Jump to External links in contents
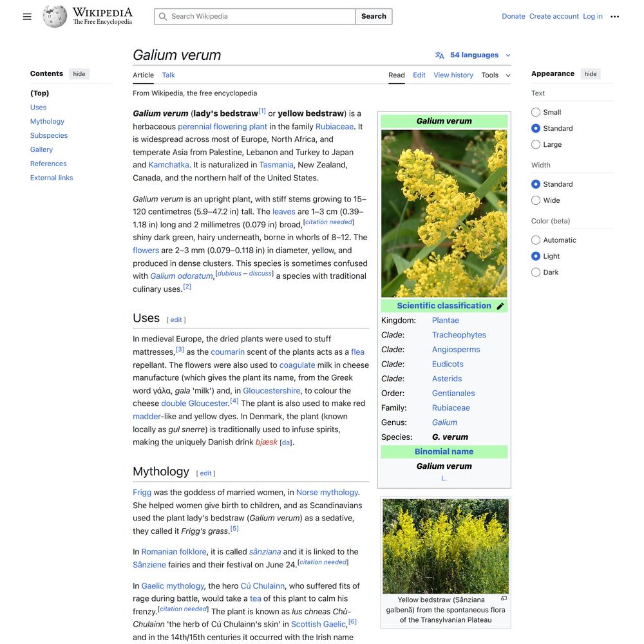 (52, 178)
